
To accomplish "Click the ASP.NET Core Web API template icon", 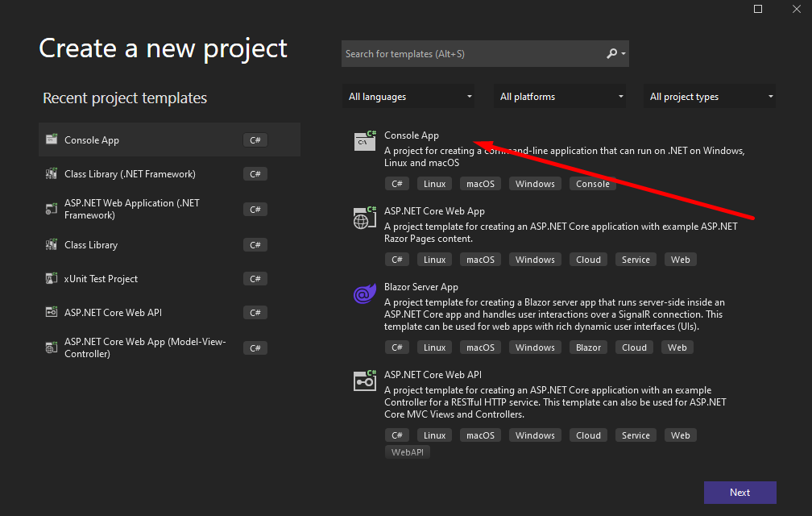I will (365, 381).
